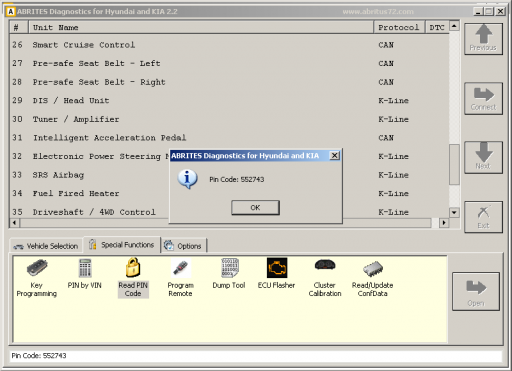
Task: Click the ABRITES app icon in the title bar
Action: point(11,12)
